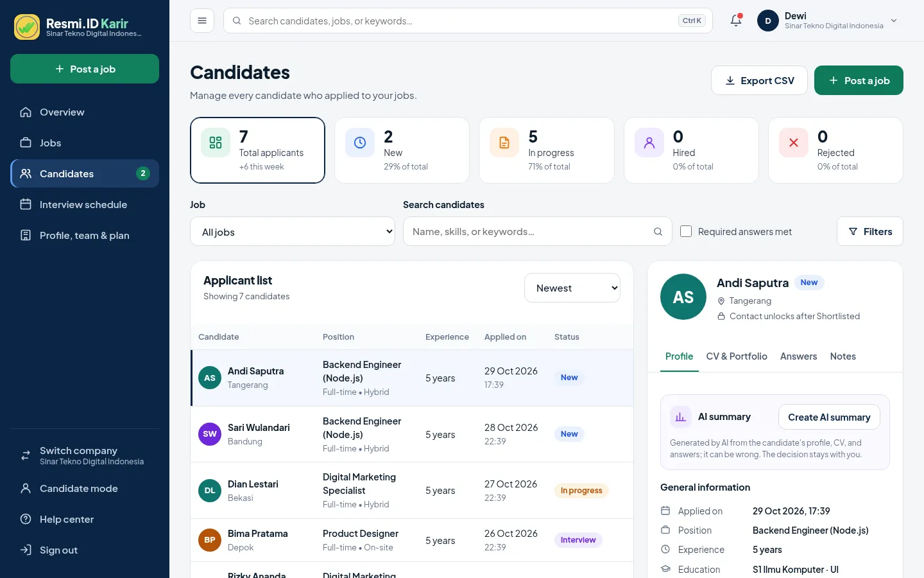Open the Notes tab
Viewport: 924px width, 578px height.
[x=843, y=356]
